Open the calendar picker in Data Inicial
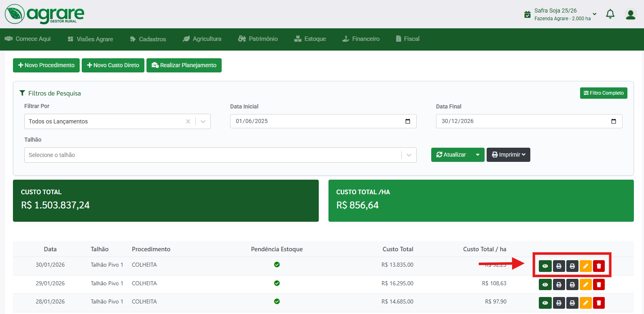Viewport: 644px width, 314px height. [x=408, y=121]
